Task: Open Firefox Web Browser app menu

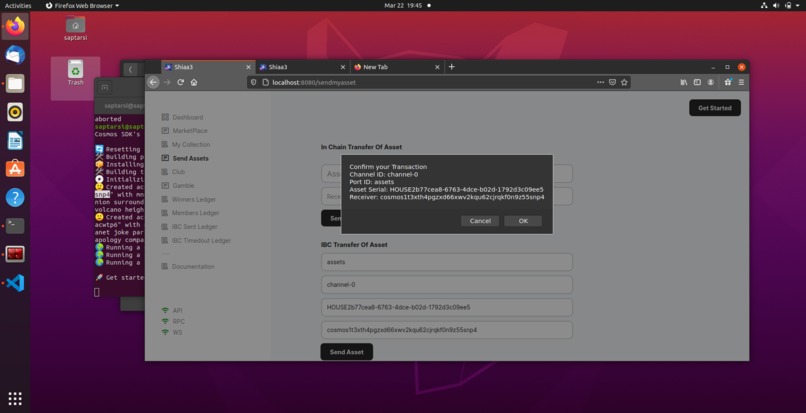Action: 82,6
